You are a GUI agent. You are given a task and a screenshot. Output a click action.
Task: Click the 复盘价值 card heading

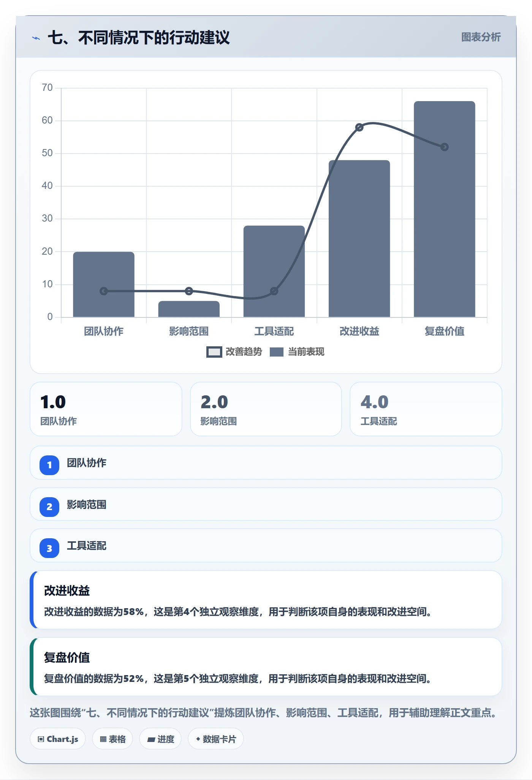click(x=67, y=658)
